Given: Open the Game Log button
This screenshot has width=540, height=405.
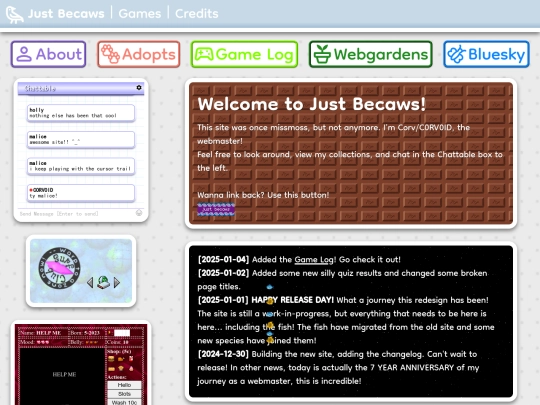Looking at the screenshot, I should pyautogui.click(x=244, y=54).
